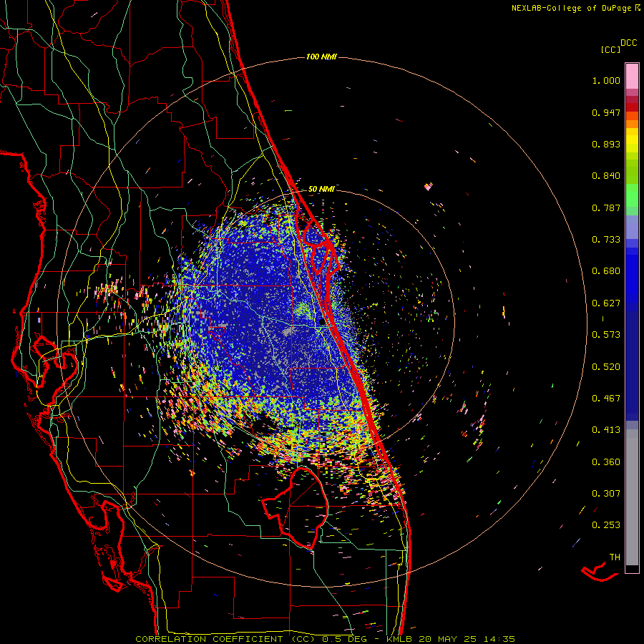Select the 0.840 scale value

coord(606,176)
